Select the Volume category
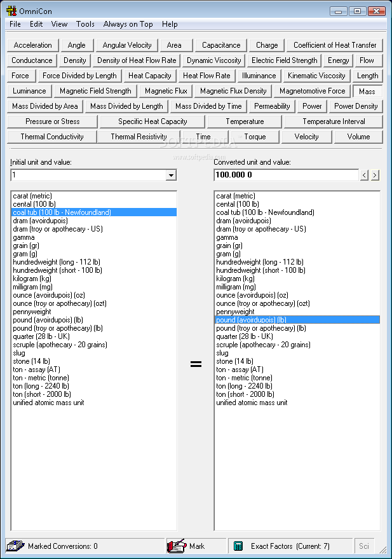Image resolution: width=392 pixels, height=559 pixels. coord(358,137)
